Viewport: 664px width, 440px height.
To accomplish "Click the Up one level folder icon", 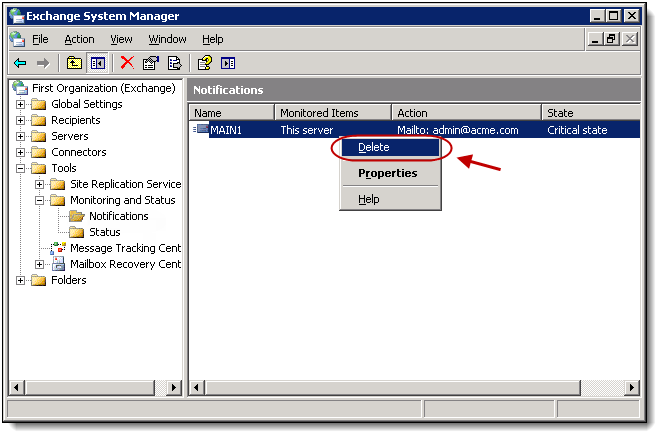I will (x=74, y=64).
